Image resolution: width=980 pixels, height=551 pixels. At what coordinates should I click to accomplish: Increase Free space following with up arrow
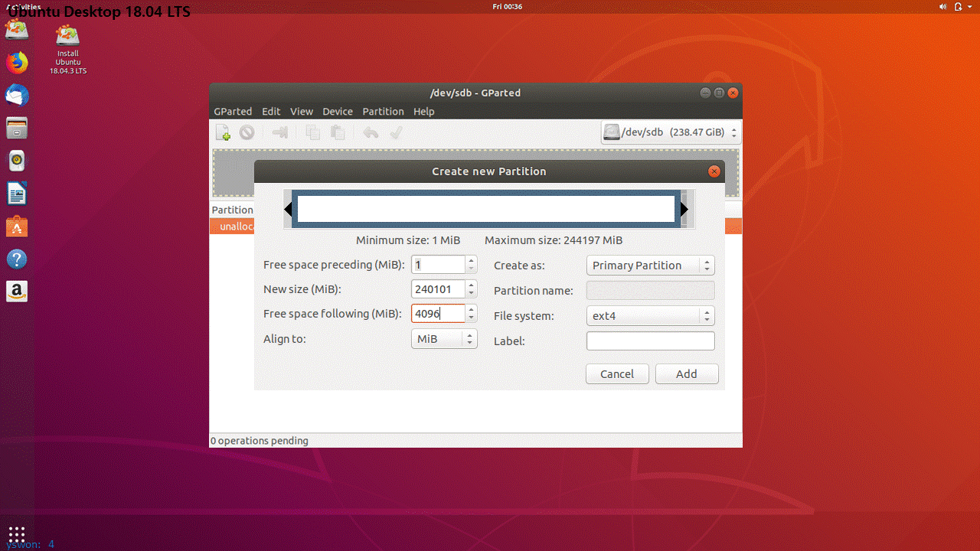coord(472,309)
